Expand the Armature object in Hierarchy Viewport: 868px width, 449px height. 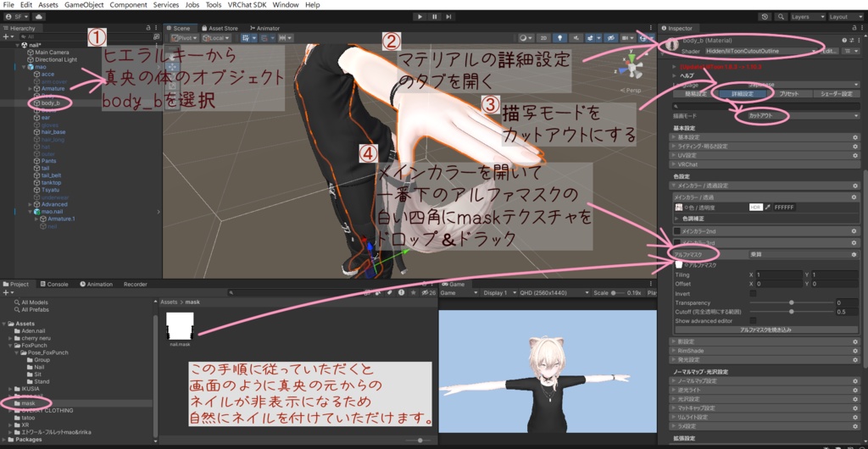tap(30, 88)
